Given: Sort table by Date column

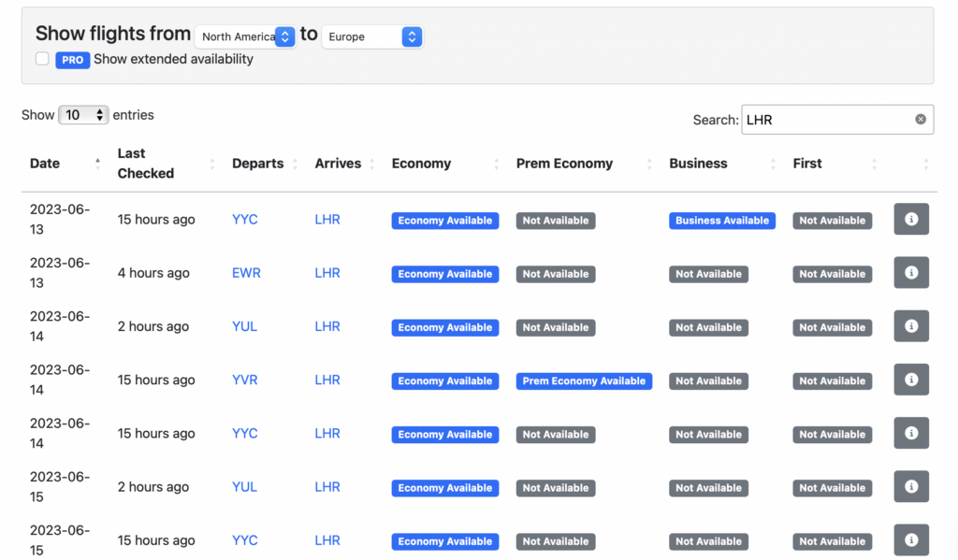Looking at the screenshot, I should pyautogui.click(x=45, y=164).
